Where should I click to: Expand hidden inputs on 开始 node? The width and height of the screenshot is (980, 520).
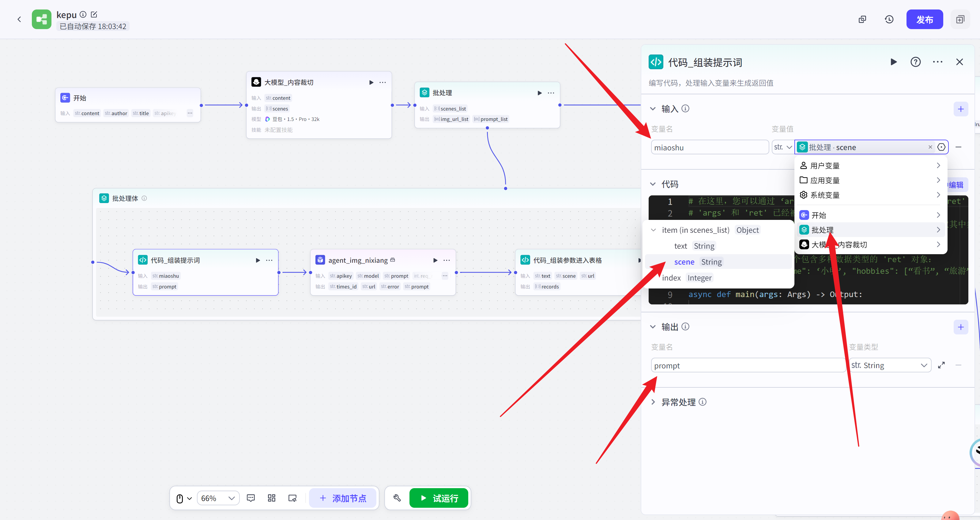click(x=190, y=113)
